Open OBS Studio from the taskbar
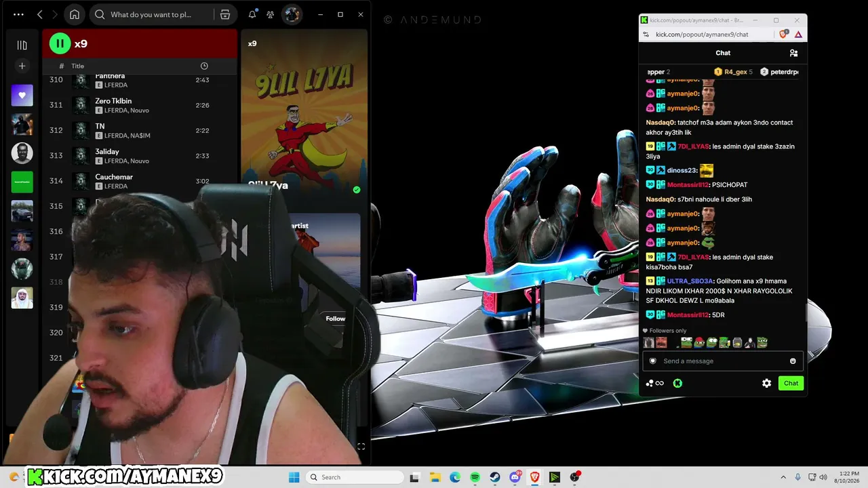 point(575,477)
